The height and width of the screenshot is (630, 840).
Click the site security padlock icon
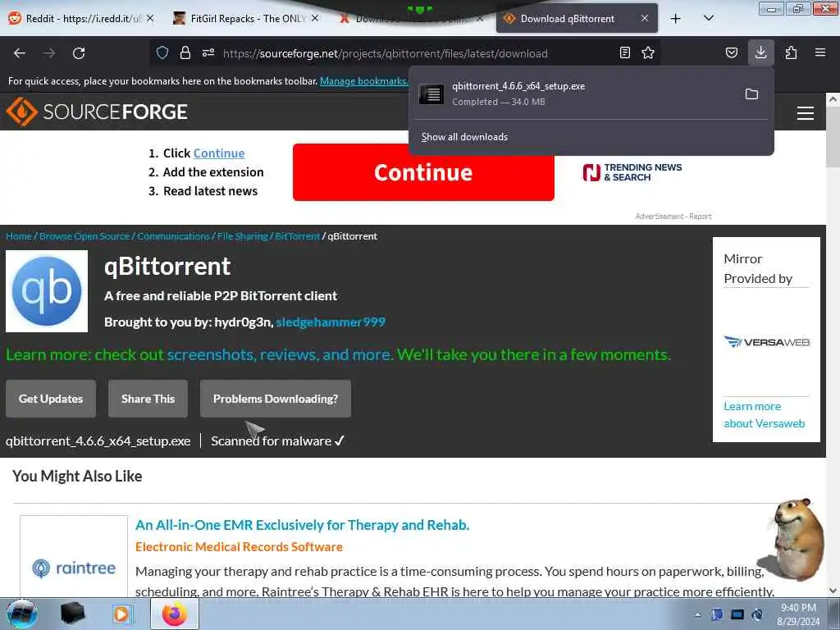coord(185,52)
